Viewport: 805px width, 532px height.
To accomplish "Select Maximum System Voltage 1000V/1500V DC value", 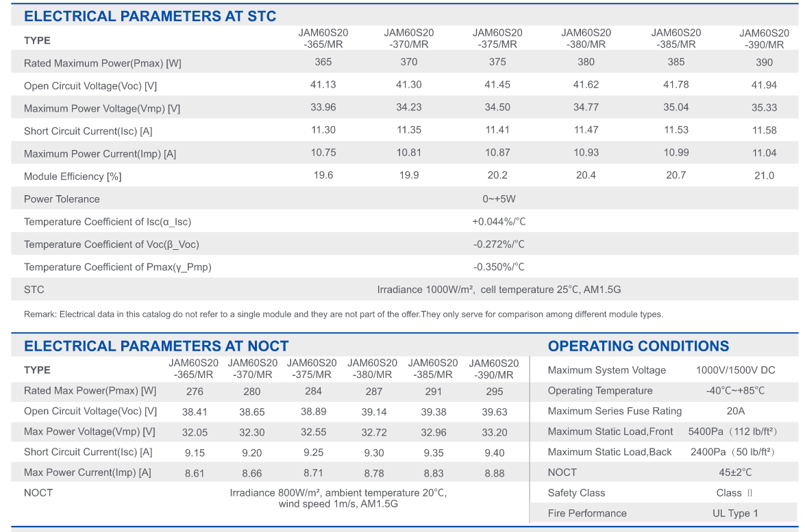I will (x=735, y=370).
